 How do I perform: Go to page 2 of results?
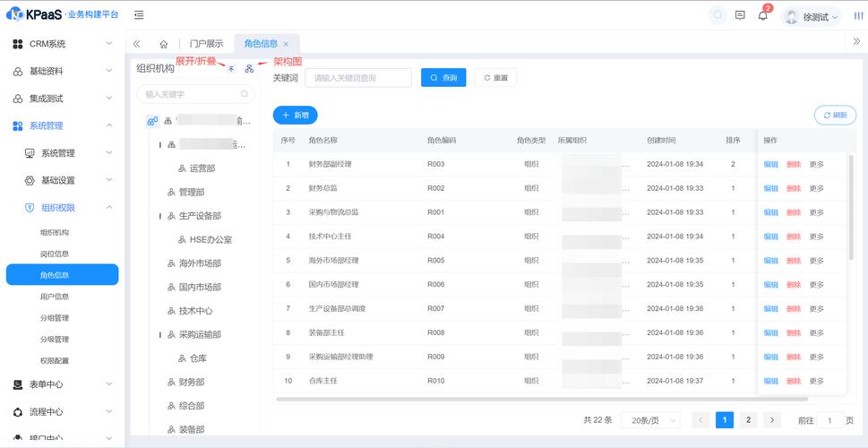point(749,419)
